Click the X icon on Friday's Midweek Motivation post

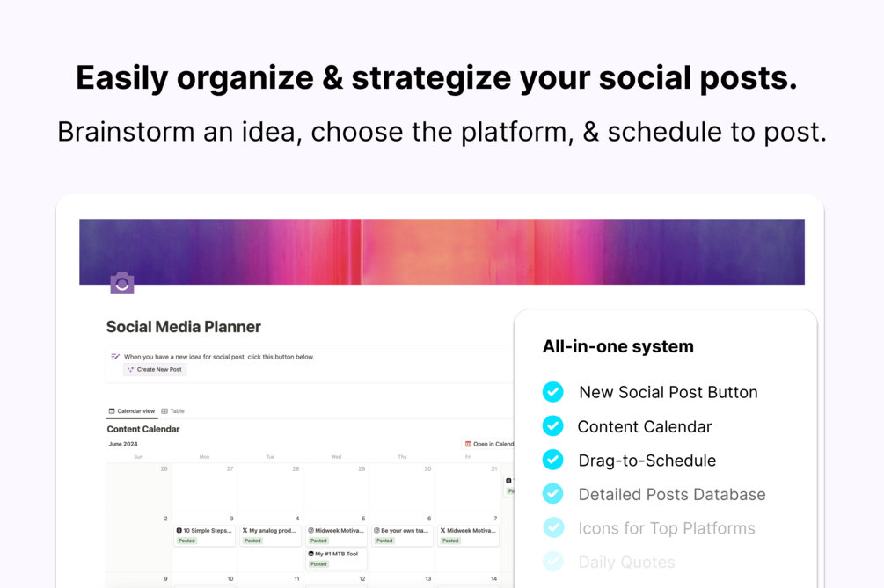tap(442, 531)
